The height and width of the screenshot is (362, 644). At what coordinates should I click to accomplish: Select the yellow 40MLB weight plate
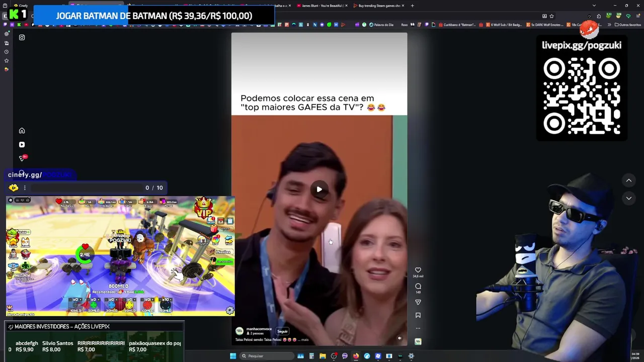[129, 304]
